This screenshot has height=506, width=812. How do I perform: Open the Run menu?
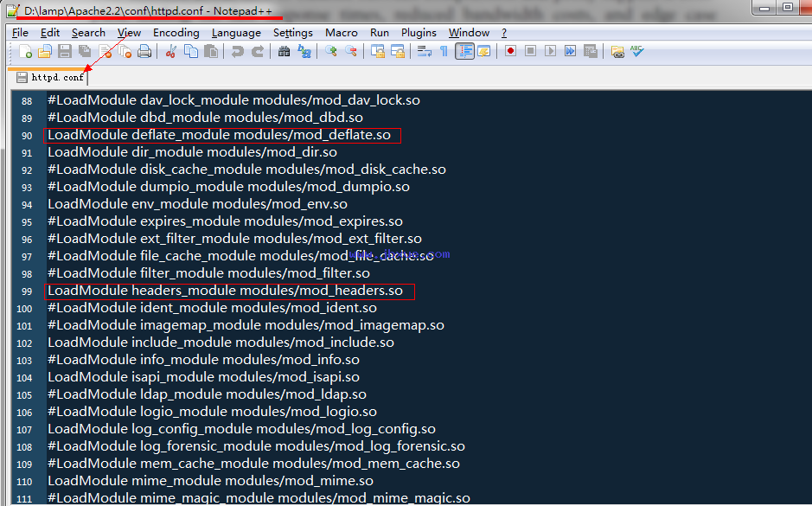(380, 33)
